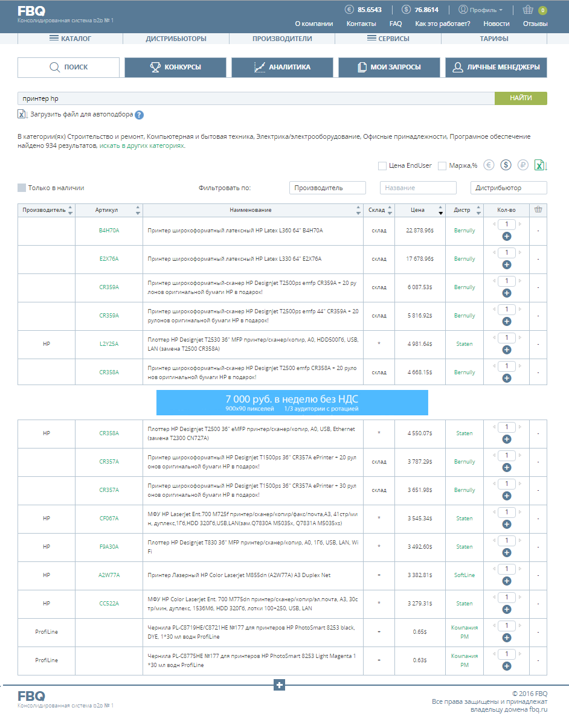Click the FBQ logo in the header

(x=31, y=10)
